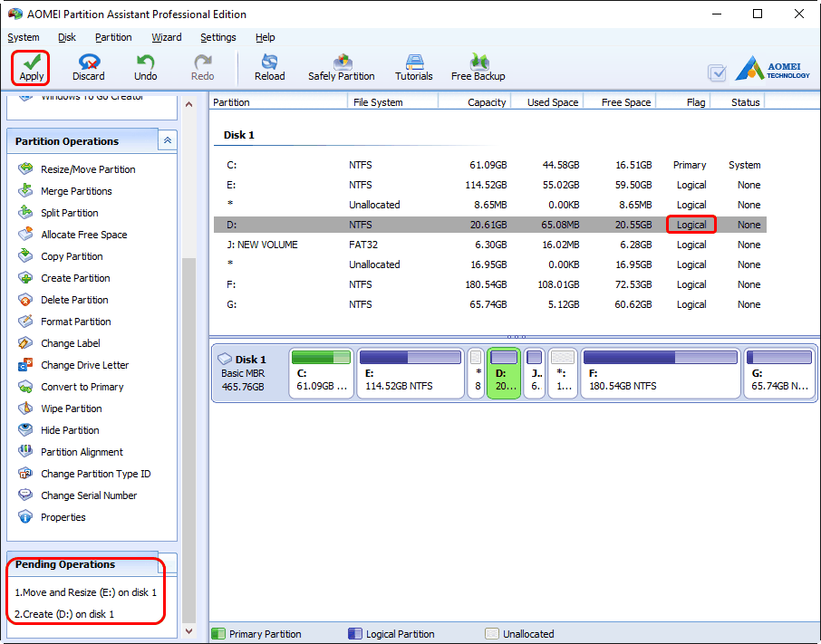Open the Partition menu

pos(113,37)
